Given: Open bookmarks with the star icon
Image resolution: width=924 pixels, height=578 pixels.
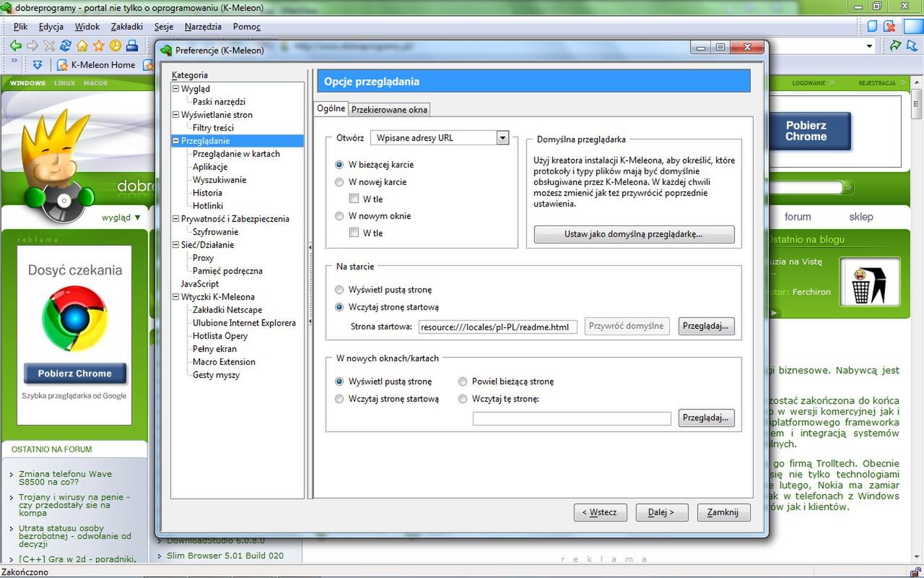Looking at the screenshot, I should tap(99, 46).
